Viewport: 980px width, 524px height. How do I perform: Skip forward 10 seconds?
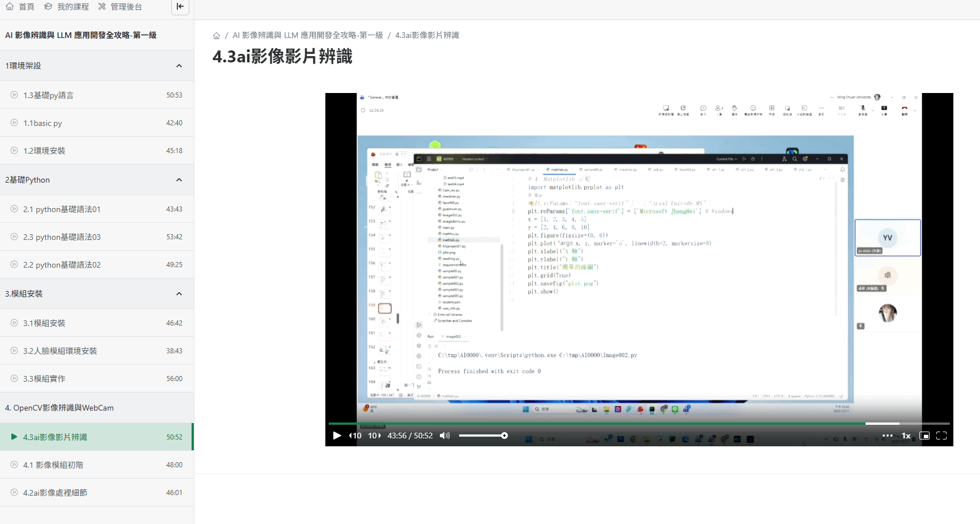pos(374,436)
